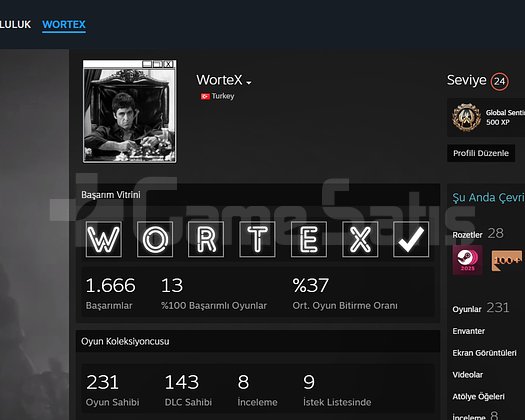This screenshot has height=420, width=525.
Task: Select the X achievement icon
Action: click(x=360, y=239)
